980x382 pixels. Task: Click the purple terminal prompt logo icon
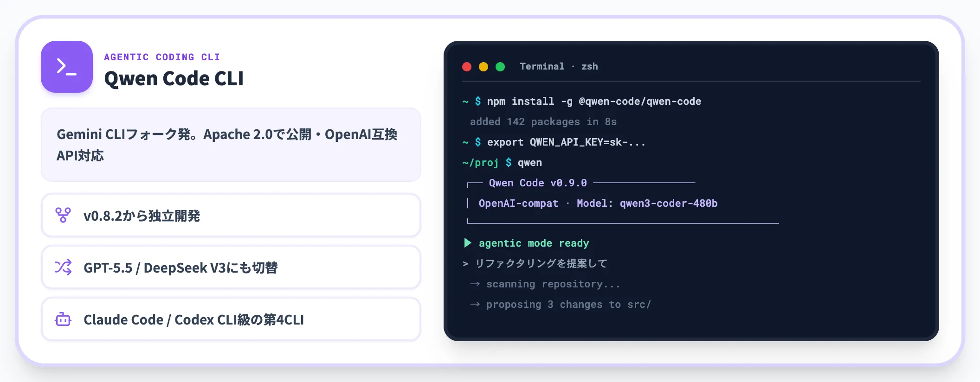pos(67,67)
